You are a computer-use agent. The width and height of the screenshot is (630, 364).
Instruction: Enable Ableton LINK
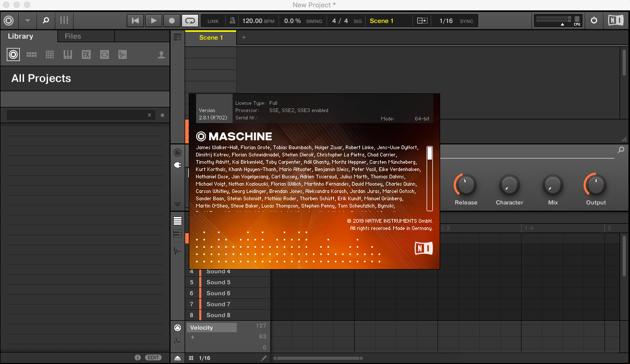pyautogui.click(x=213, y=21)
